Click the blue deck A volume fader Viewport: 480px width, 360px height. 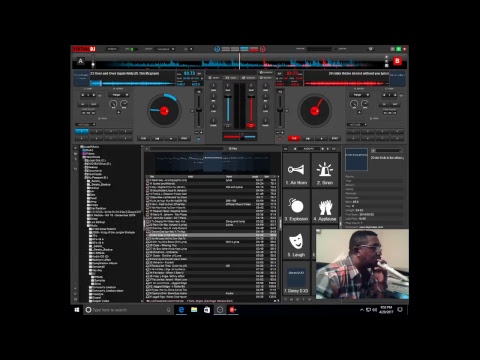(x=228, y=97)
